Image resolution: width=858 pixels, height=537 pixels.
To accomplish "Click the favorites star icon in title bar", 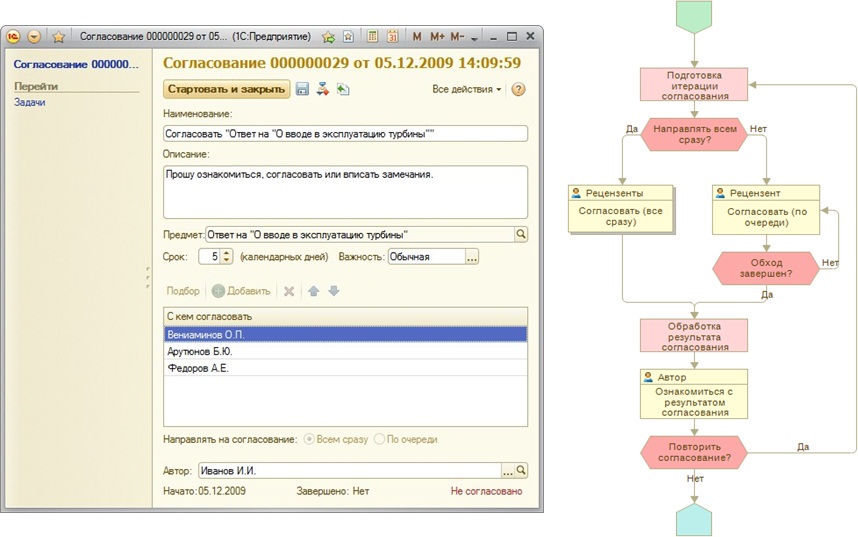I will (58, 36).
